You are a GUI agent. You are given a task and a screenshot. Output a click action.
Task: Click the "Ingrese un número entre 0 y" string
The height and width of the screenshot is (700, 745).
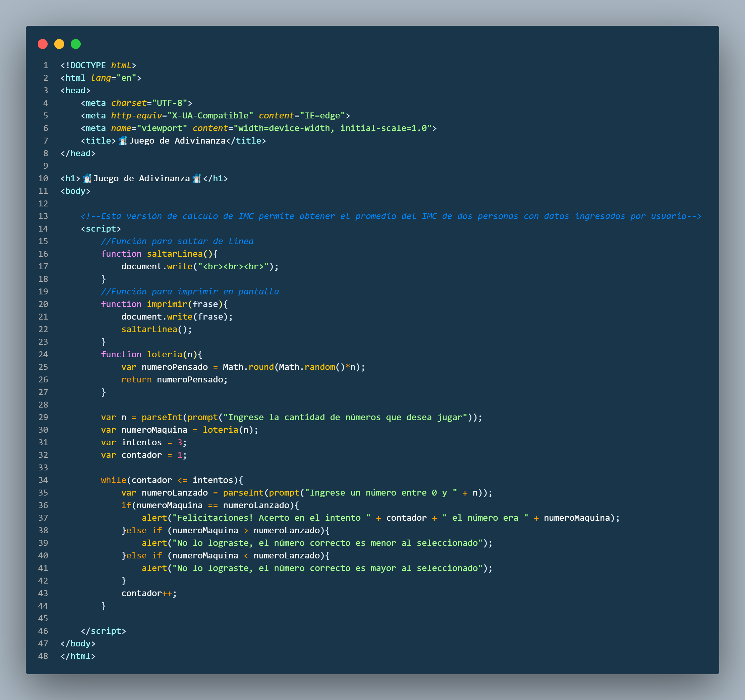(381, 493)
